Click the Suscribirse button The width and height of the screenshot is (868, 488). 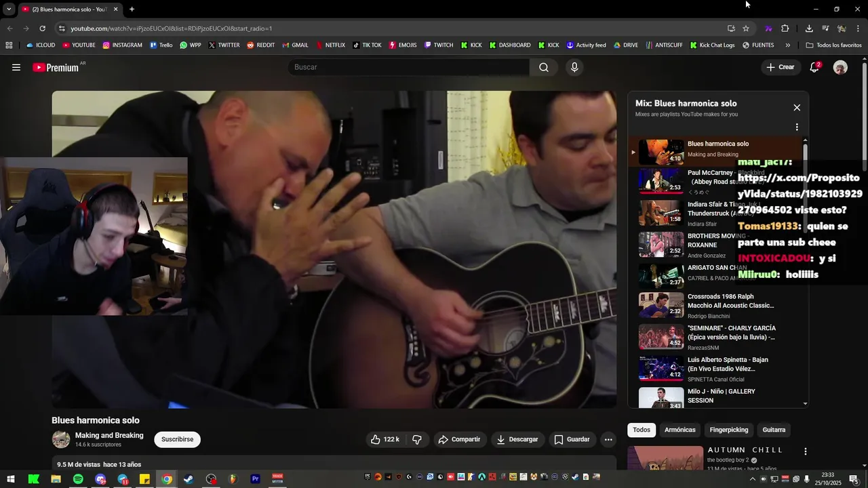point(177,439)
